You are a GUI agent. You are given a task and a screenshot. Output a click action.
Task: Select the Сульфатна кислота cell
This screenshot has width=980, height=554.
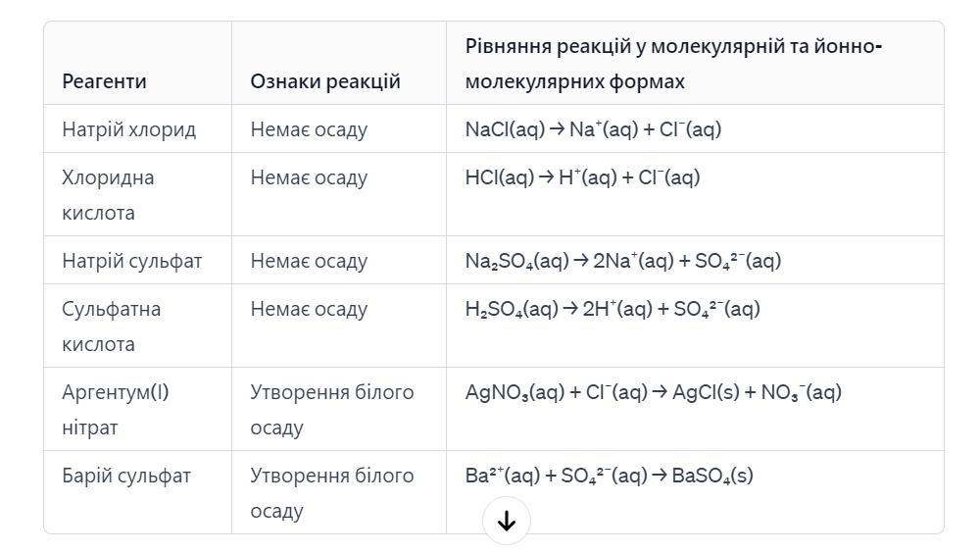(111, 327)
